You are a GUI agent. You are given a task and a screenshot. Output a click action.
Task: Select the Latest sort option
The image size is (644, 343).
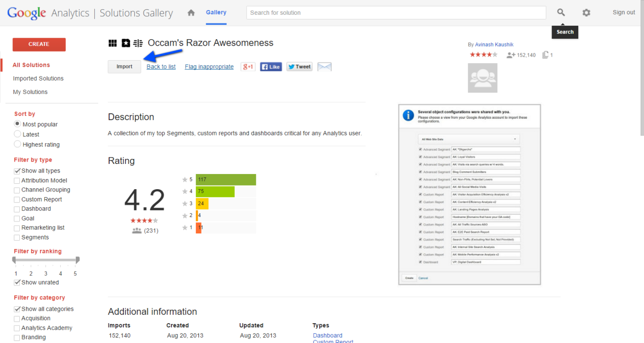[17, 134]
